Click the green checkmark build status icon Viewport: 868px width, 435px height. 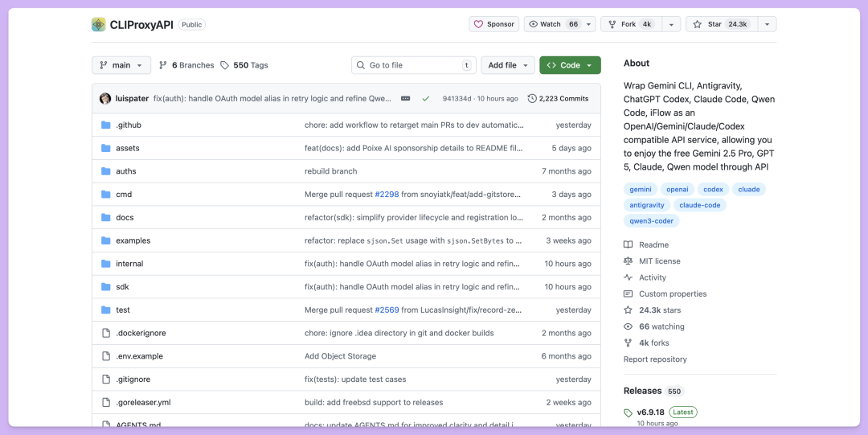pos(425,99)
